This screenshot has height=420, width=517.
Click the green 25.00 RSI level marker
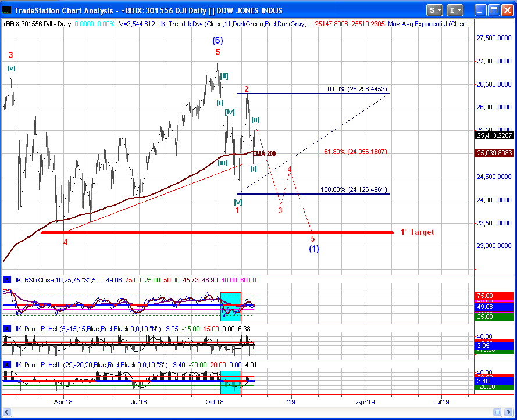pyautogui.click(x=494, y=317)
